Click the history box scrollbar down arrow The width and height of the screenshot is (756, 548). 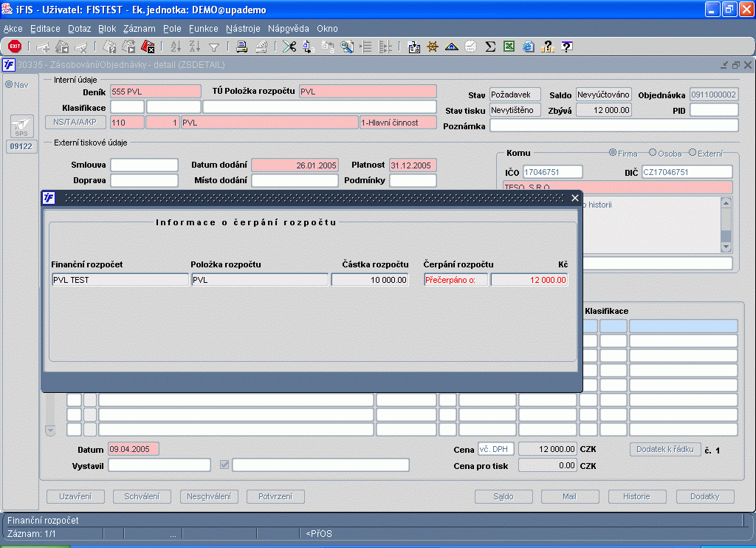(x=726, y=247)
